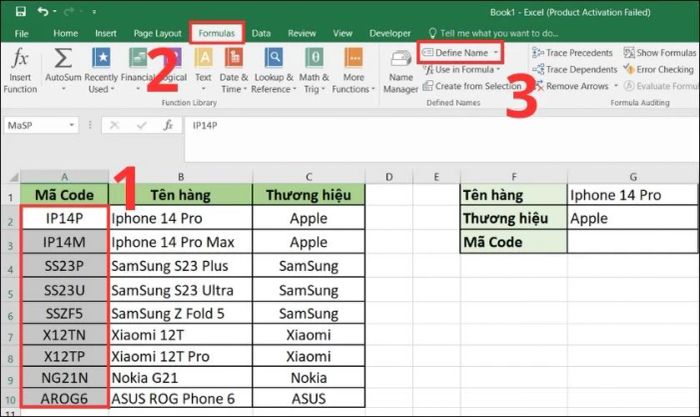Open the Financial functions icon
Screen dimensions: 700x417
point(138,58)
